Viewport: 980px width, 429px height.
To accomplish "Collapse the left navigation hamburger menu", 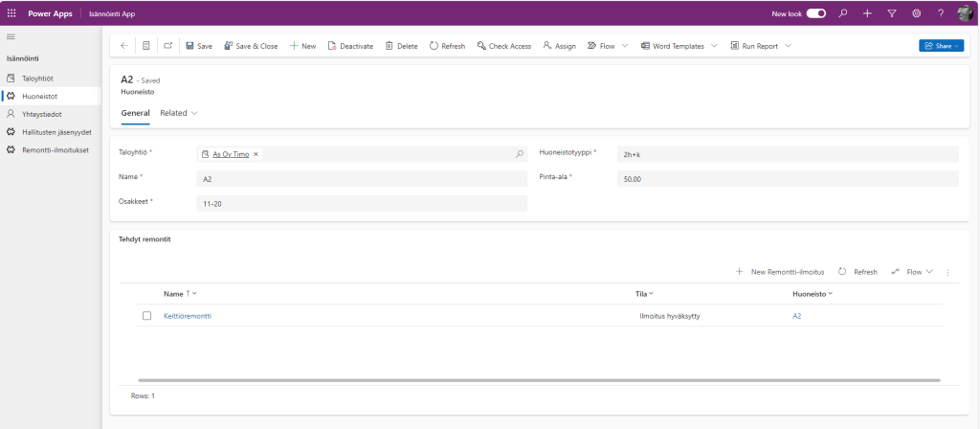I will point(11,36).
